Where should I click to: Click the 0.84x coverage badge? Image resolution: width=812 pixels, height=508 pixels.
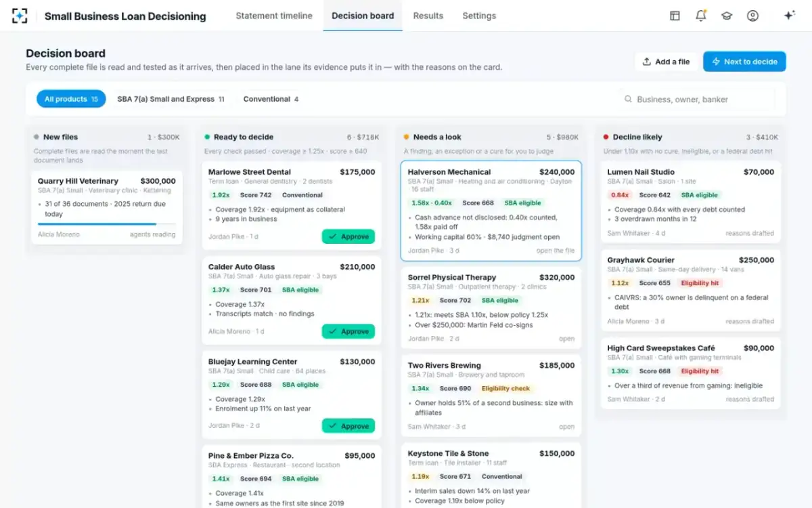[x=620, y=195]
